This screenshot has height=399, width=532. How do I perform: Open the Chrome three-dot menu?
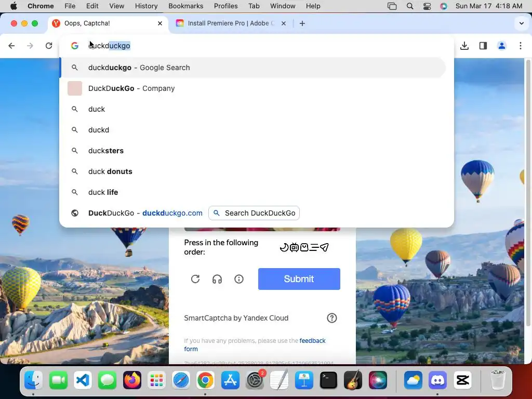(x=521, y=46)
